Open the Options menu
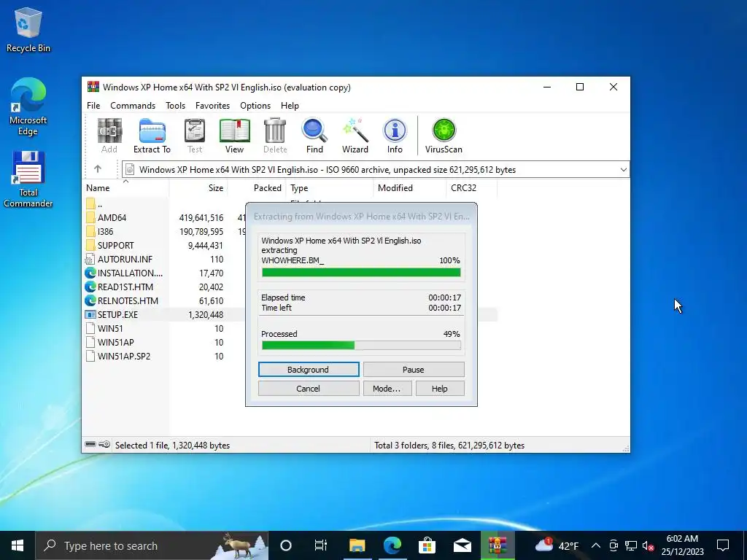Image resolution: width=747 pixels, height=560 pixels. coord(255,105)
